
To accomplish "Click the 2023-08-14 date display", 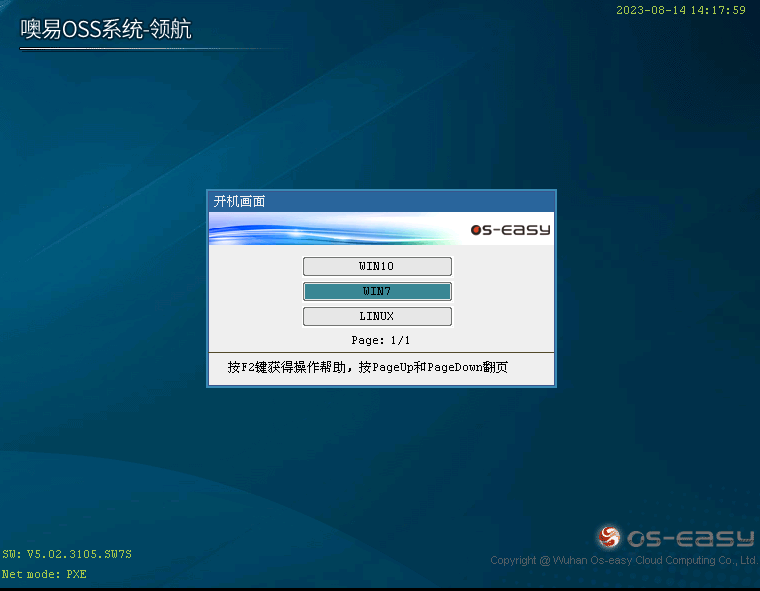I will tap(649, 10).
